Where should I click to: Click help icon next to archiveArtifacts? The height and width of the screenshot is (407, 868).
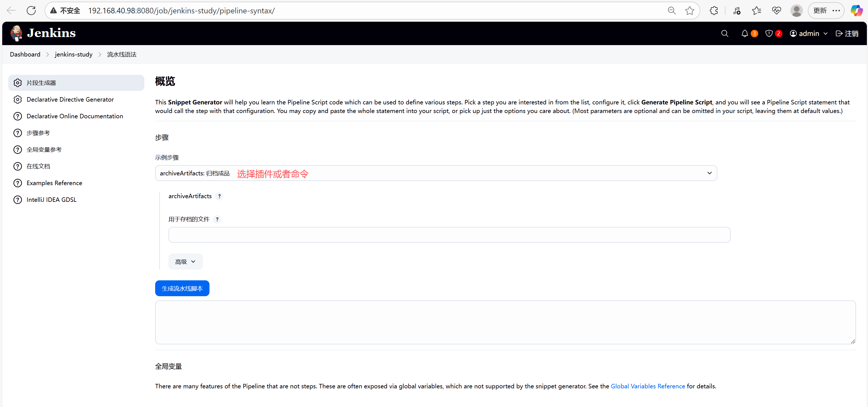(x=219, y=196)
